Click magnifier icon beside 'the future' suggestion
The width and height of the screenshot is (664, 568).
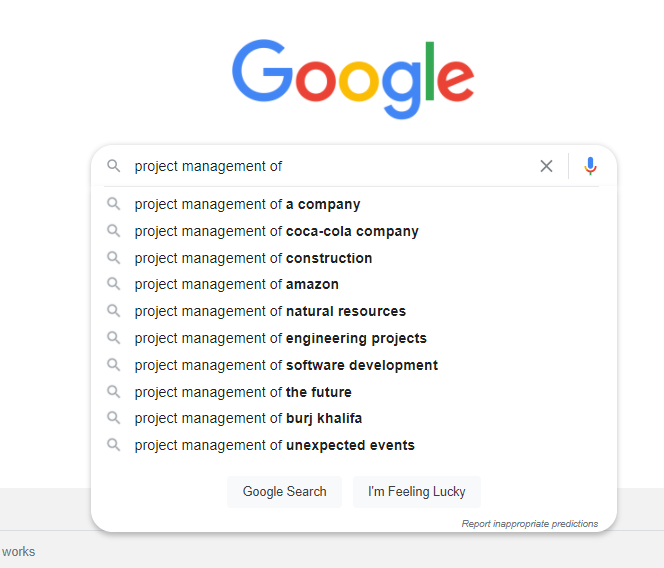[114, 392]
